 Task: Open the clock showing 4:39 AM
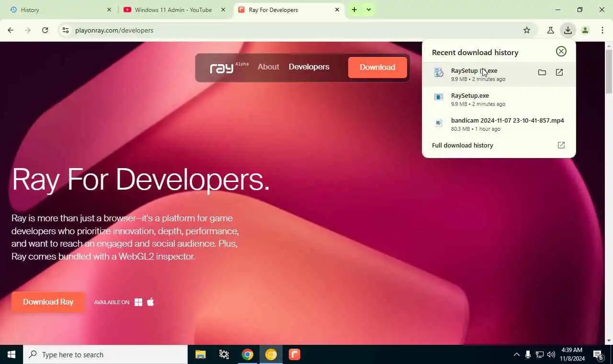pos(572,354)
